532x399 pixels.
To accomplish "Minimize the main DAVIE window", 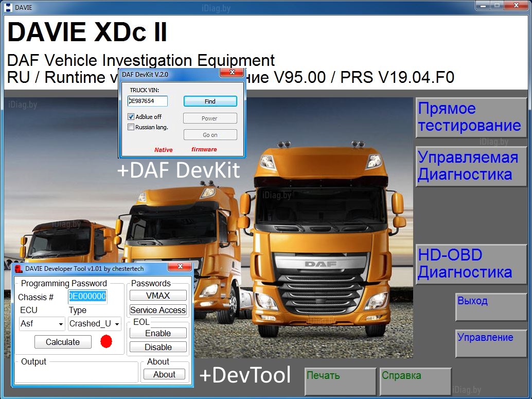I will [483, 6].
